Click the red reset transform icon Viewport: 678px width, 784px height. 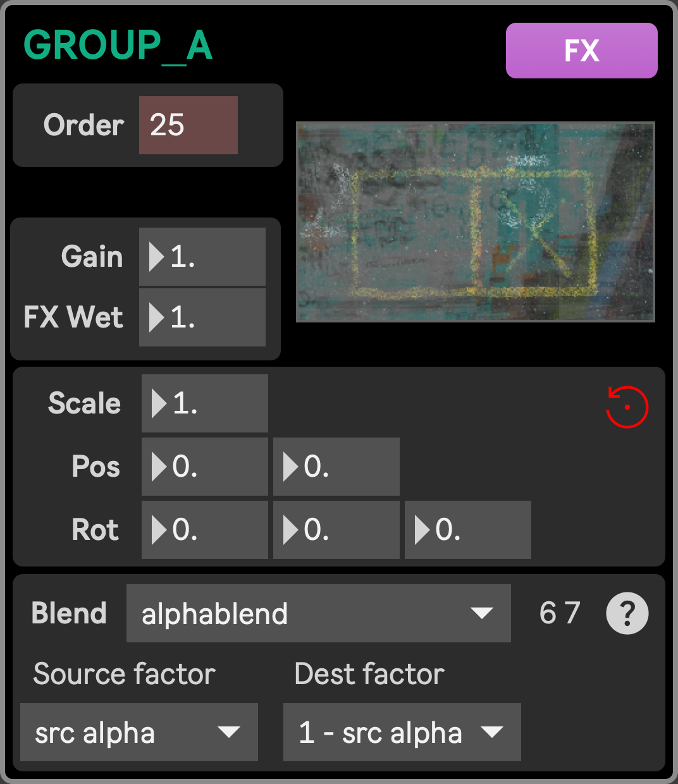[x=627, y=407]
